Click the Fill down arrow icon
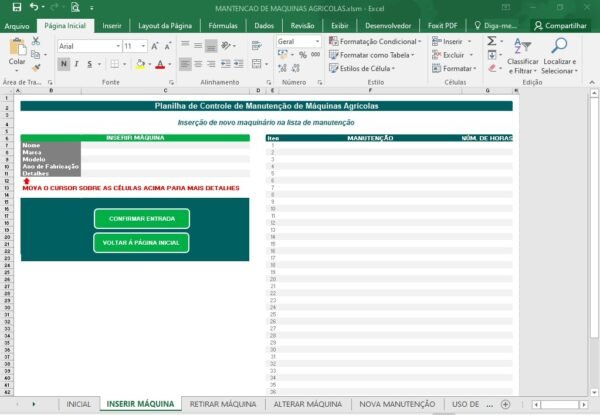Screen dimensions: 600x415 (492, 55)
